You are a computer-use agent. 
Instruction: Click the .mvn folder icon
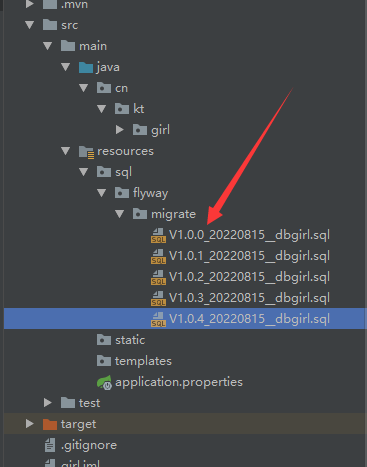(50, 4)
